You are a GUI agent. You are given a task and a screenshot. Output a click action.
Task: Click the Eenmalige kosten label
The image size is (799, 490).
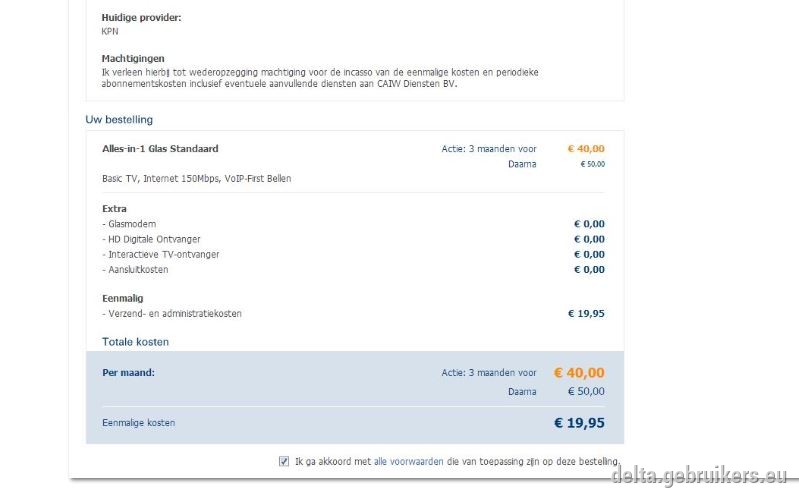139,423
